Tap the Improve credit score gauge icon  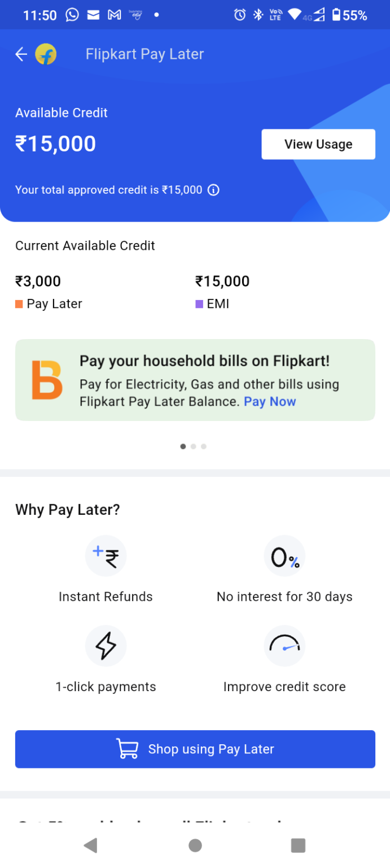click(x=284, y=646)
